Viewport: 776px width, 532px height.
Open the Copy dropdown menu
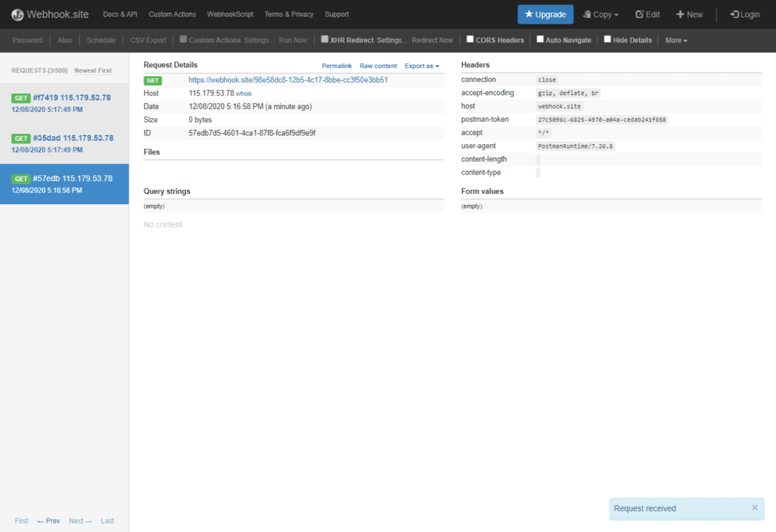601,14
